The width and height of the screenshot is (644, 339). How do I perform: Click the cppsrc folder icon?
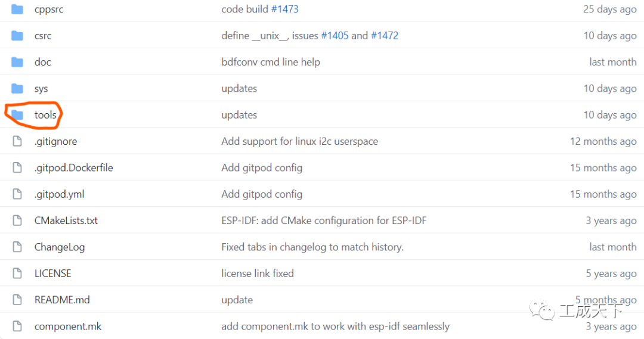pos(17,9)
